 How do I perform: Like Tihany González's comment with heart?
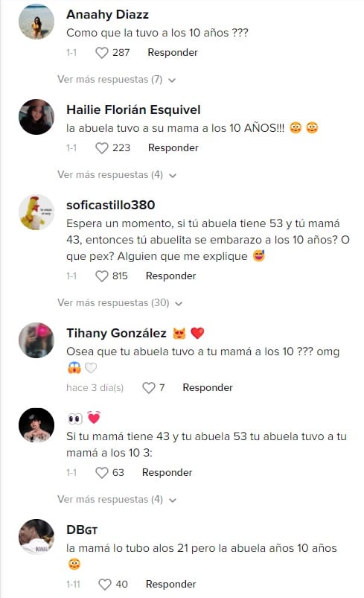tap(149, 388)
